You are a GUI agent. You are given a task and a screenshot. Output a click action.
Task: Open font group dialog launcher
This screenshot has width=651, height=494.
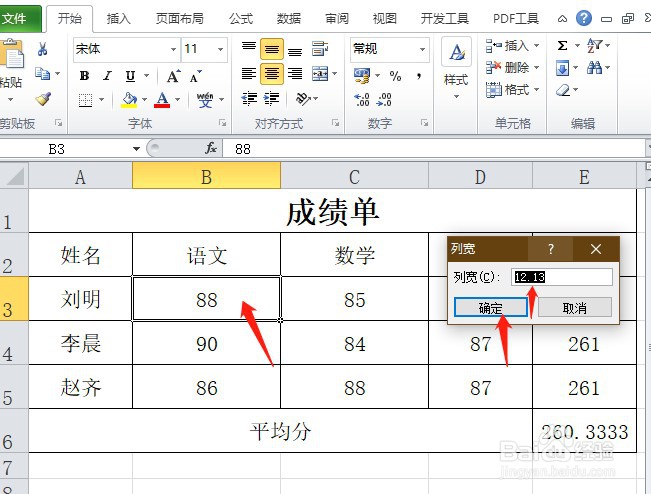[x=223, y=123]
